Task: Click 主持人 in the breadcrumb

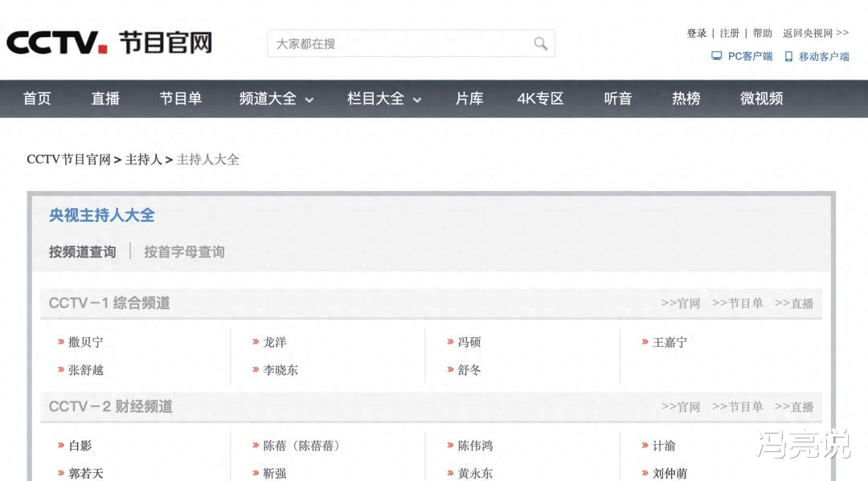Action: [x=143, y=160]
